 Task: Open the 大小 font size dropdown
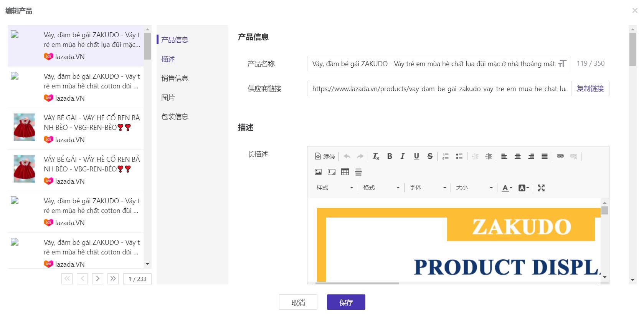click(x=474, y=188)
